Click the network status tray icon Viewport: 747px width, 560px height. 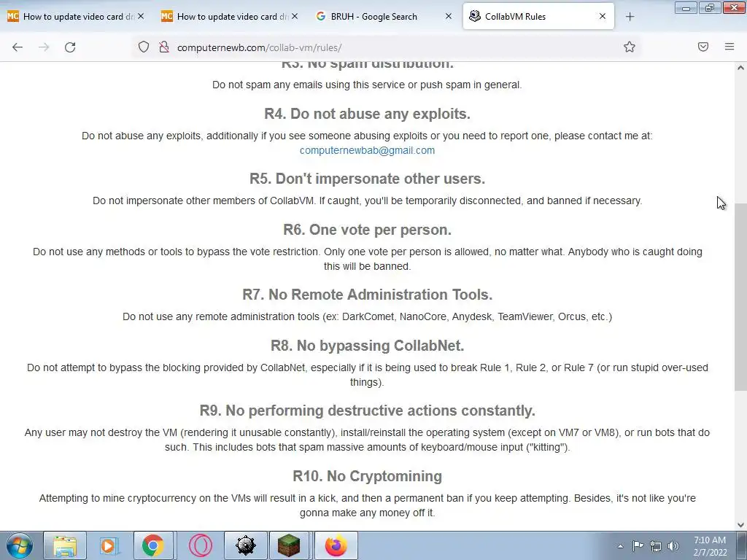coord(656,546)
